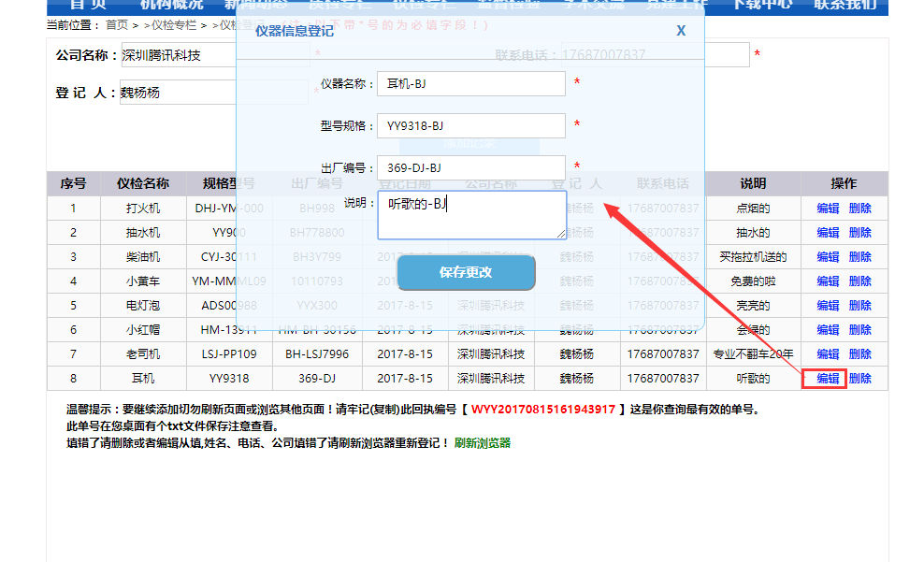Delete the 电灯泡 row
Viewport: 924px width, 562px height.
[x=860, y=305]
